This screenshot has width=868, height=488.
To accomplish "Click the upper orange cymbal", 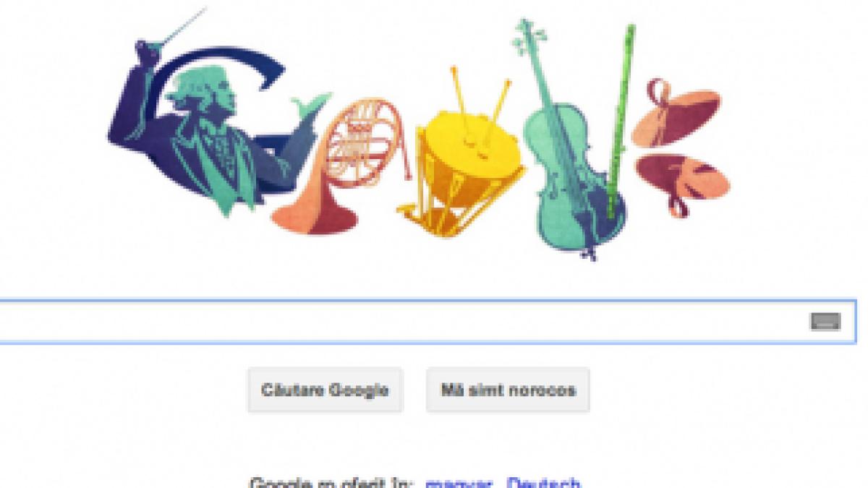I will [x=676, y=116].
